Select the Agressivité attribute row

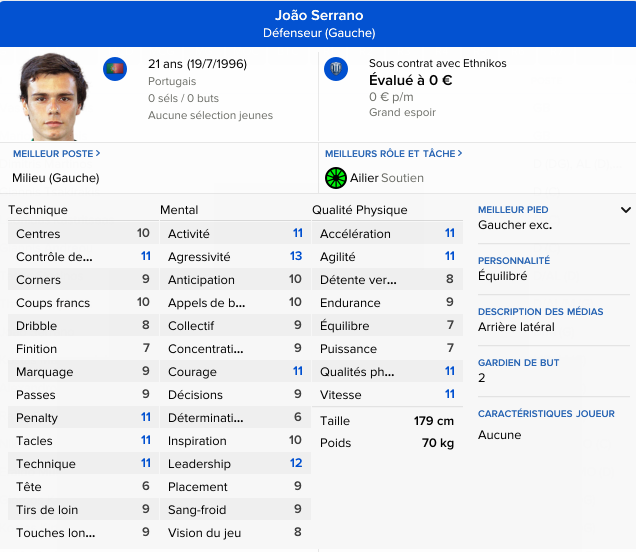coord(232,257)
